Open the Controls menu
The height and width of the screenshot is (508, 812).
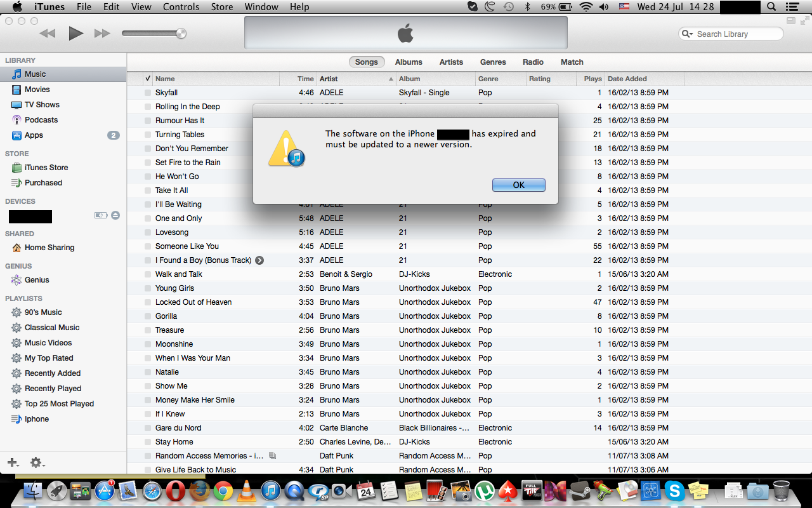(181, 7)
